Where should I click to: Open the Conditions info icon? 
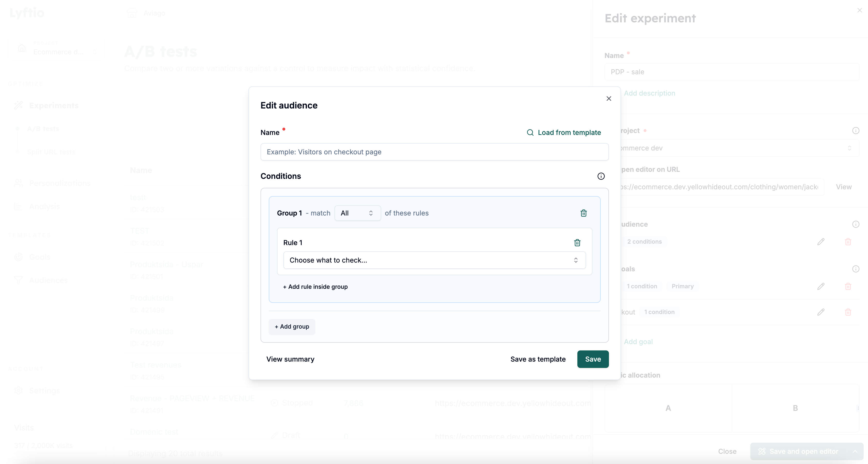(601, 176)
